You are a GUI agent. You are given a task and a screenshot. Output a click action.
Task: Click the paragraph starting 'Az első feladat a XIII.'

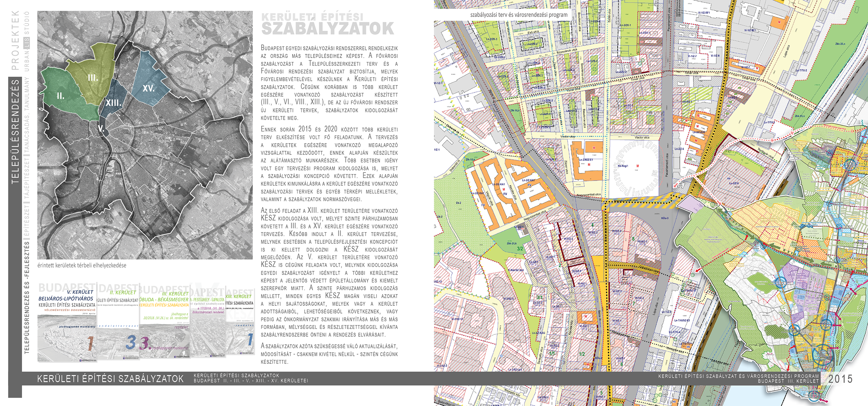[329, 272]
